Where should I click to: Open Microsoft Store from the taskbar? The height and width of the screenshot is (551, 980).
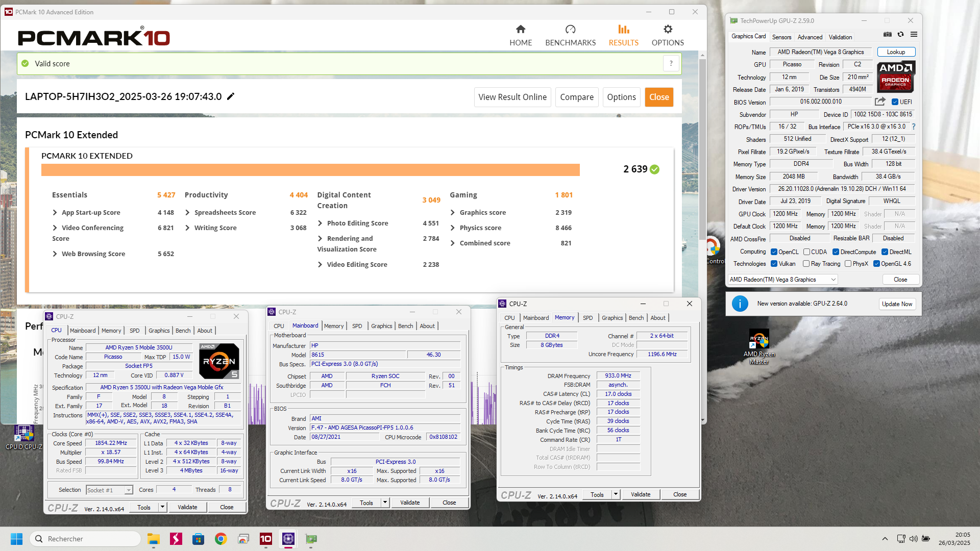198,539
